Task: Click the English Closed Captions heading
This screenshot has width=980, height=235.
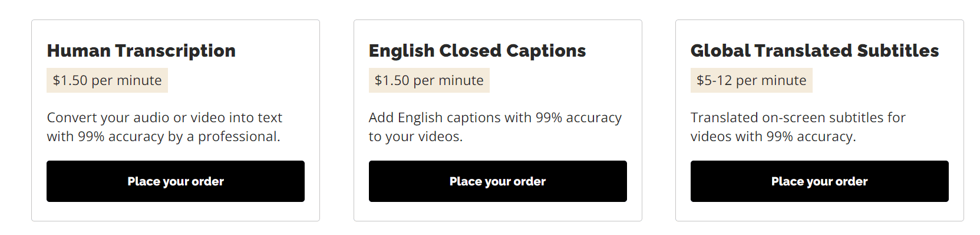Action: point(477,51)
